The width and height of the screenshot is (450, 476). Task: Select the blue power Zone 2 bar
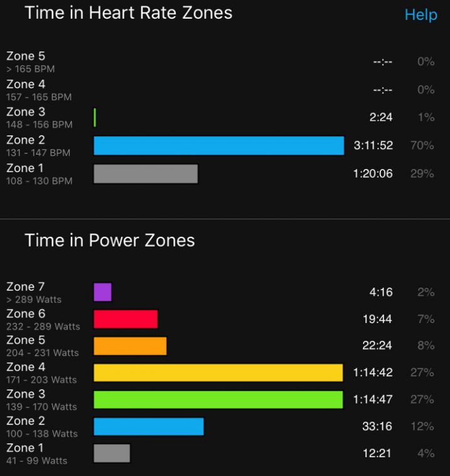click(x=149, y=427)
